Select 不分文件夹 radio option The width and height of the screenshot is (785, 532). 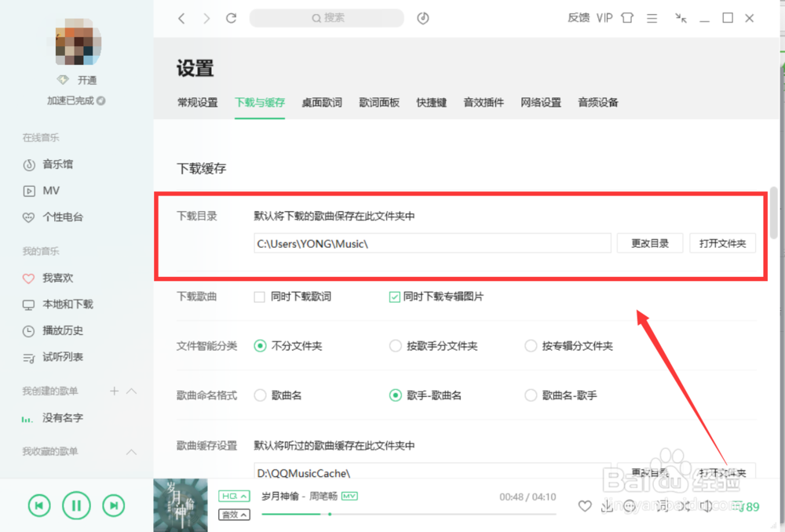point(260,346)
